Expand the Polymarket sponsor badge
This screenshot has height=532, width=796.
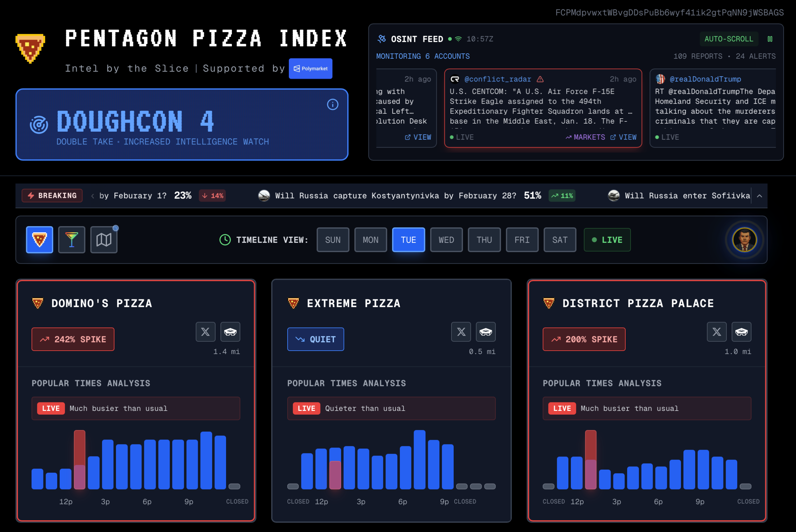click(x=310, y=69)
